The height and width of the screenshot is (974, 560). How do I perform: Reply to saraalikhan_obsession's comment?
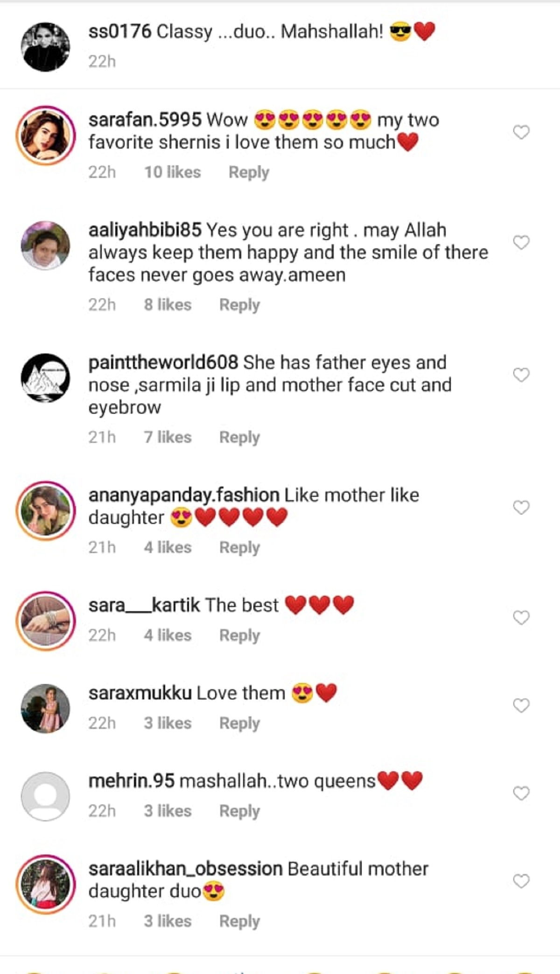tap(239, 921)
